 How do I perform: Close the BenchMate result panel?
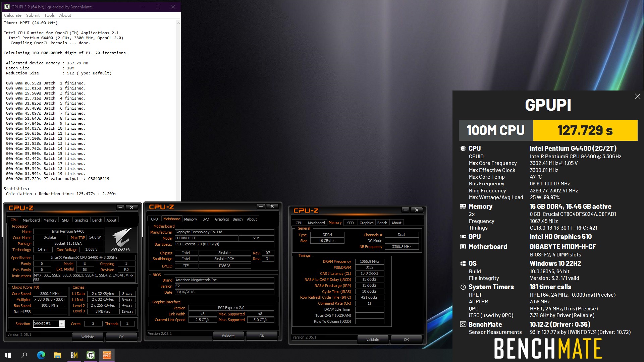(637, 97)
